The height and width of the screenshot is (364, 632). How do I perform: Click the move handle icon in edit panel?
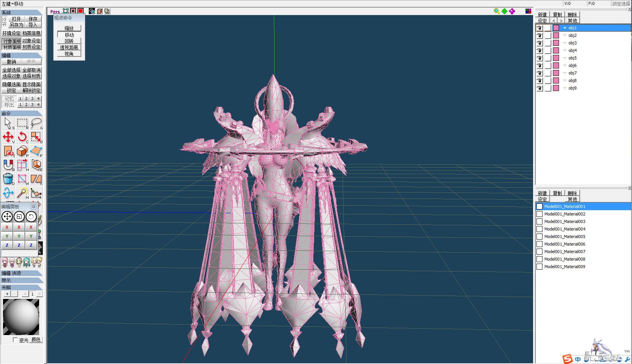tap(7, 217)
